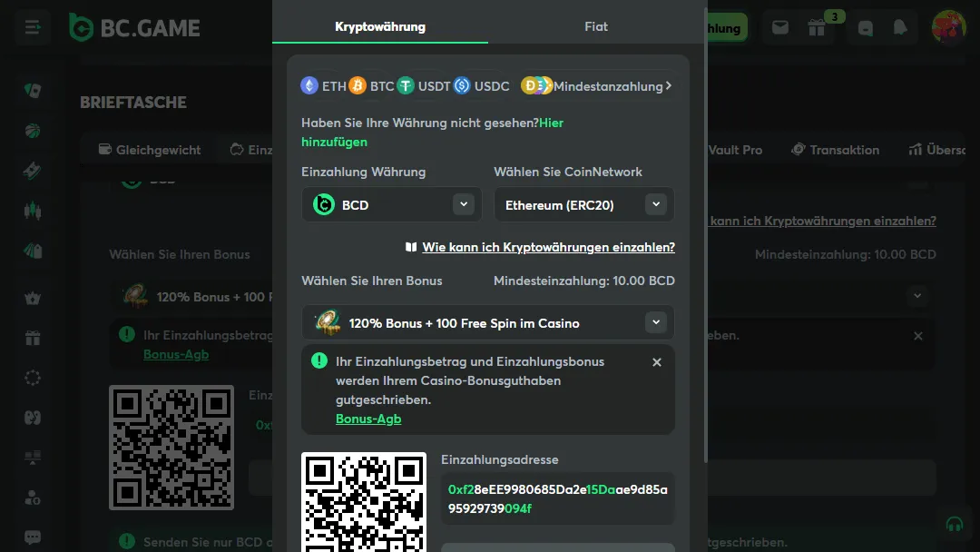980x552 pixels.
Task: Open the Bonus-Agb link on background page
Action: pyautogui.click(x=176, y=354)
